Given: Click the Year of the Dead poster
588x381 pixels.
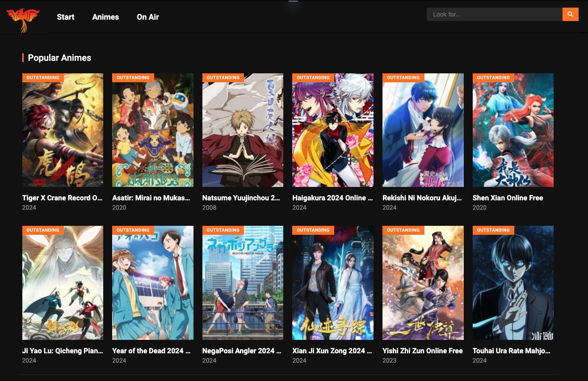Looking at the screenshot, I should [153, 282].
